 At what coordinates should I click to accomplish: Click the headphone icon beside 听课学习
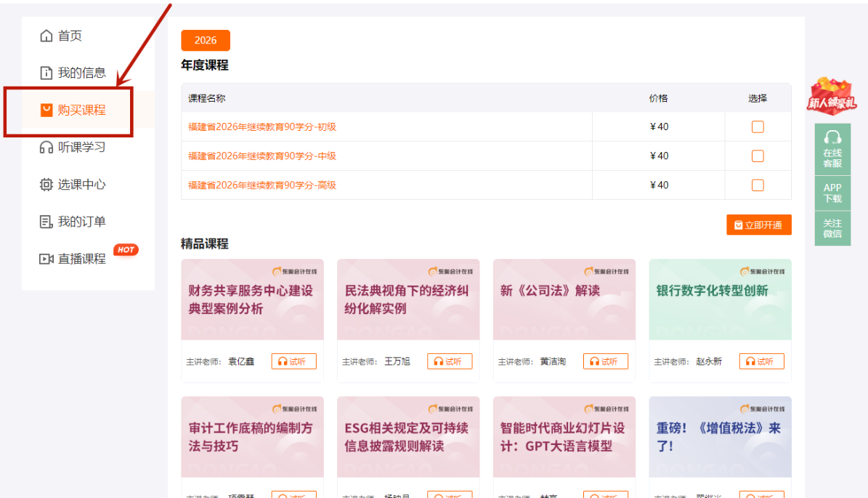coord(46,148)
